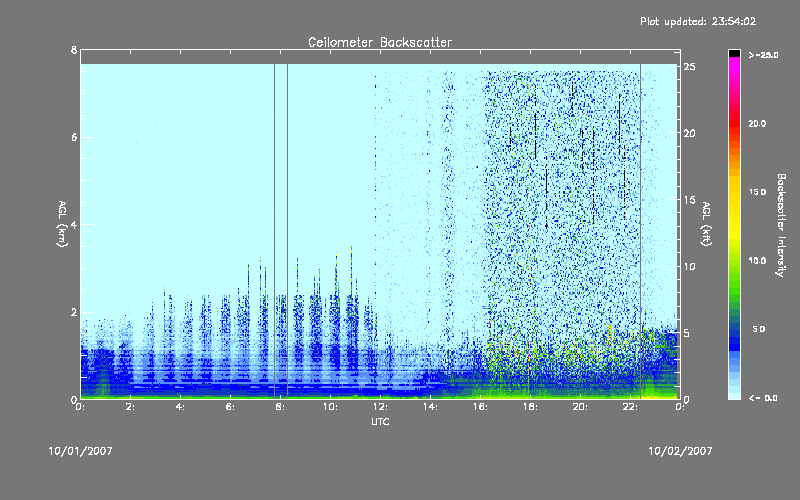
Task: Click the end date 10/02/2007 label
Action: [x=680, y=451]
